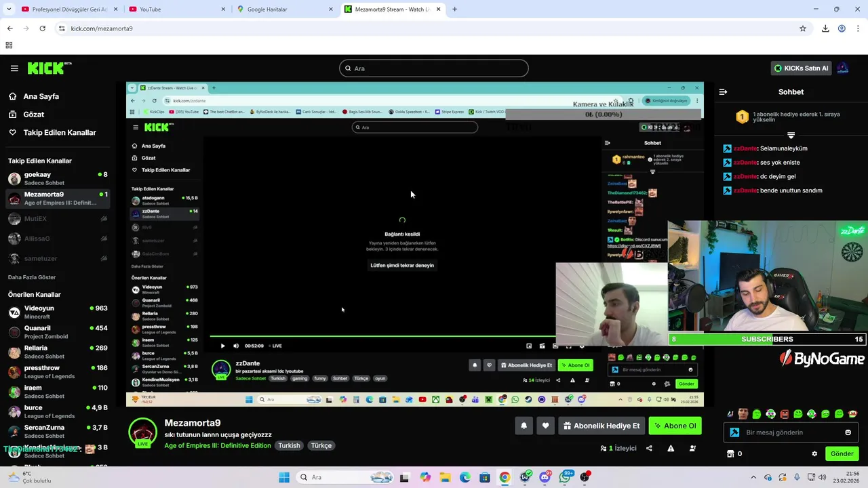Click the KICK logo
The height and width of the screenshot is (488, 868).
(x=49, y=68)
